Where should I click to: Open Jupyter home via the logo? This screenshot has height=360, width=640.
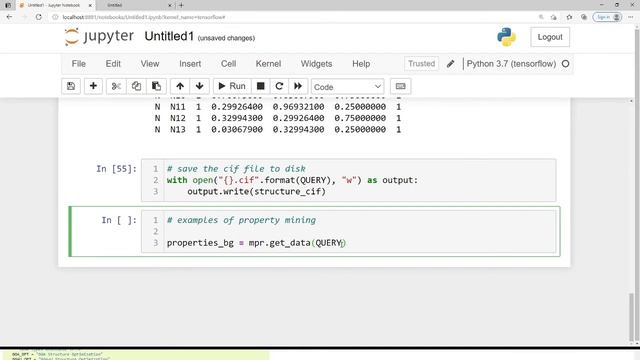(99, 36)
